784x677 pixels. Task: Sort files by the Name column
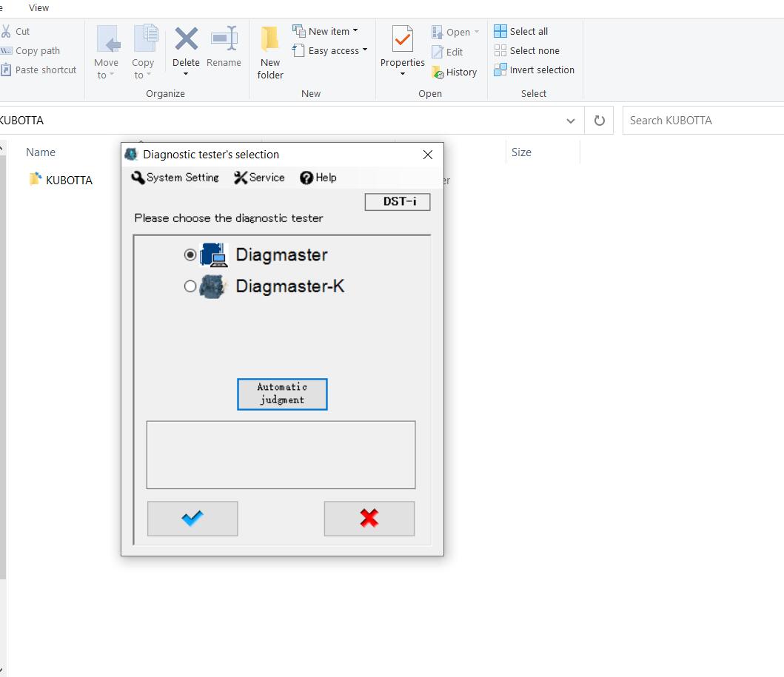pos(41,152)
